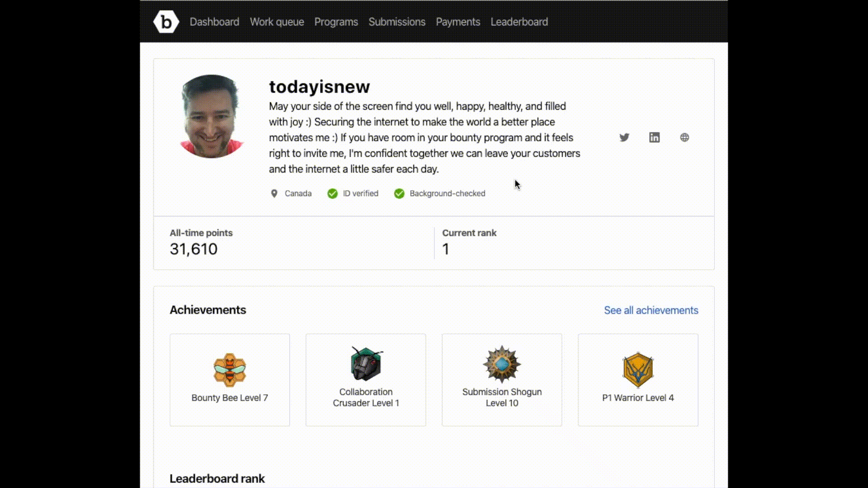This screenshot has height=488, width=868.
Task: Click the todayisnew profile photo
Action: click(x=211, y=116)
